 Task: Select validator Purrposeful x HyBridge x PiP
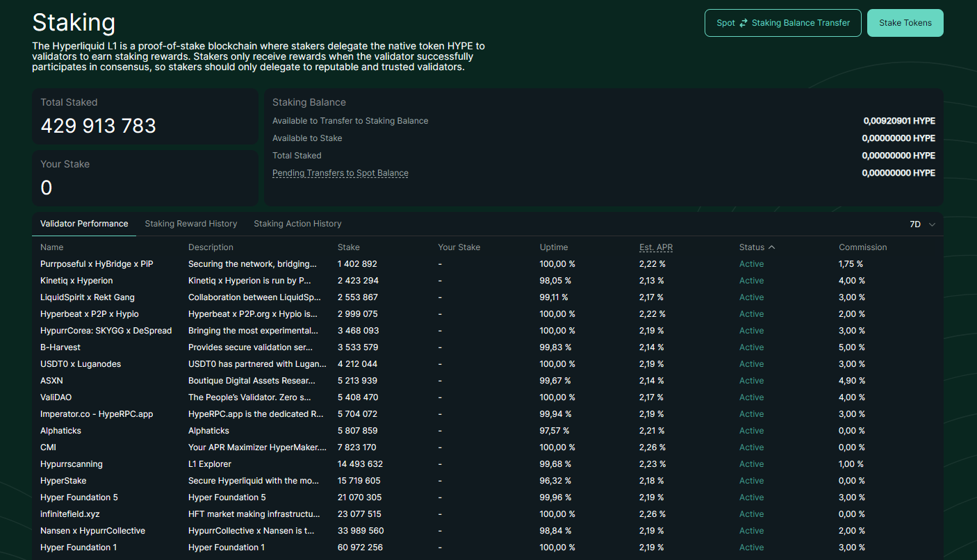coord(97,264)
